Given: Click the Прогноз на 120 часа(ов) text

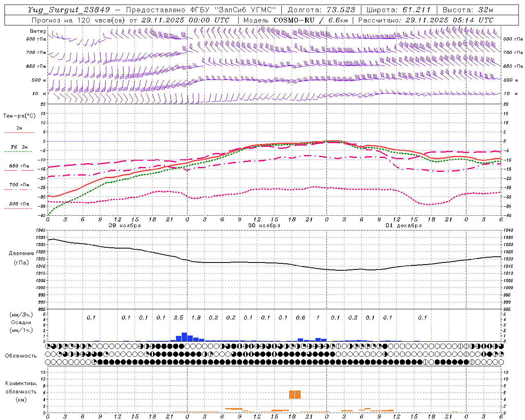Looking at the screenshot, I should 79,20.
